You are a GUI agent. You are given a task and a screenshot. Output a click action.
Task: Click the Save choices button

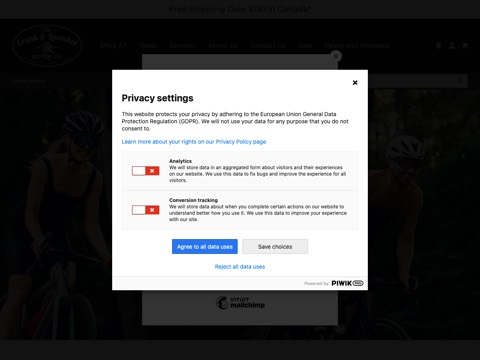click(275, 247)
